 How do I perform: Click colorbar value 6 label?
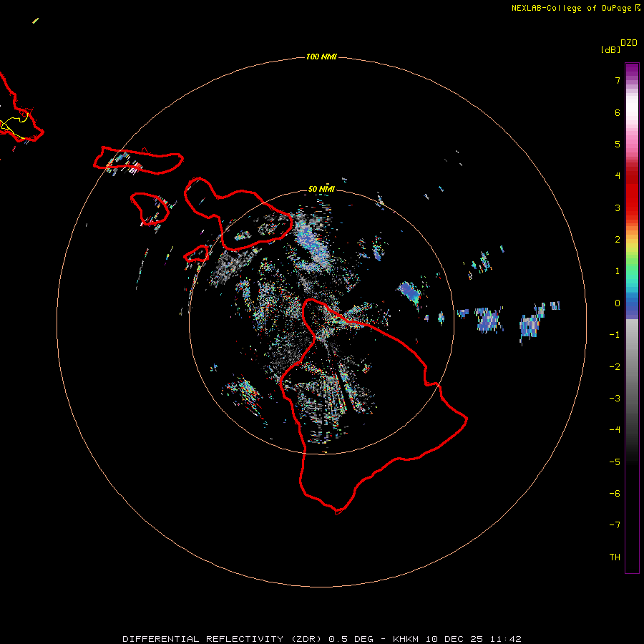(x=618, y=112)
